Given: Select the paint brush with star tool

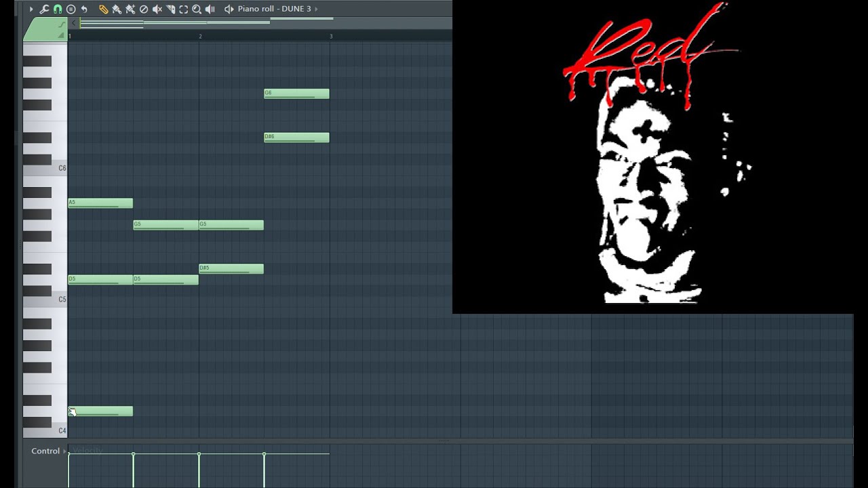Looking at the screenshot, I should pyautogui.click(x=130, y=9).
